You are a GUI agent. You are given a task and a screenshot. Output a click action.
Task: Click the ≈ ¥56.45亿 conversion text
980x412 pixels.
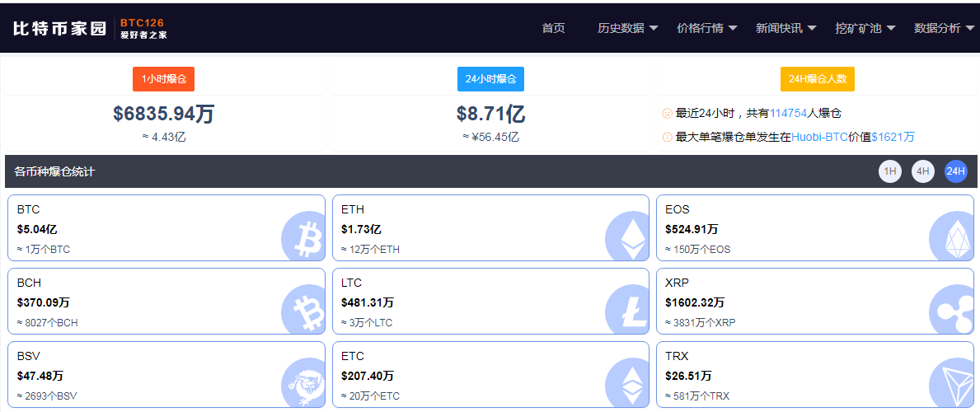[490, 137]
